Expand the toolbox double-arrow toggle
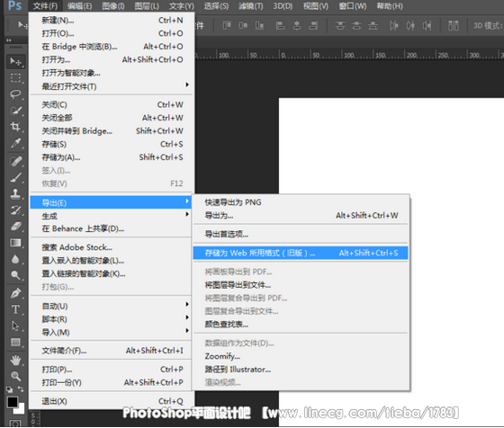 tap(9, 40)
